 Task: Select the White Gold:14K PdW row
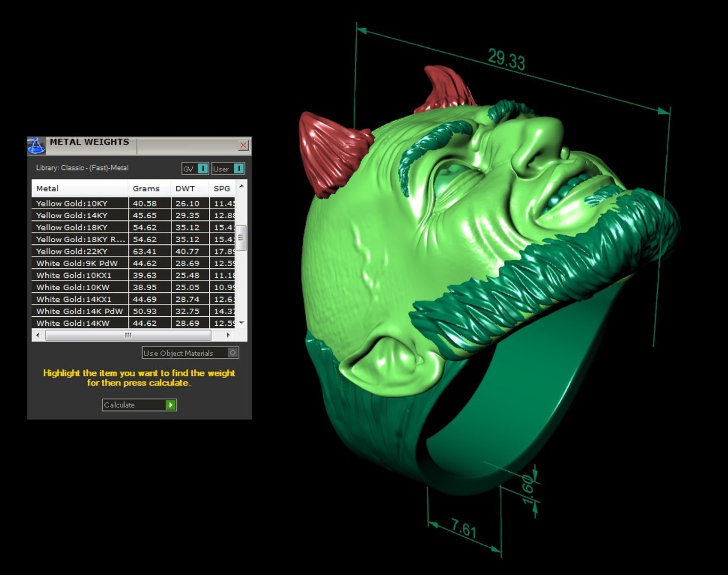[133, 311]
